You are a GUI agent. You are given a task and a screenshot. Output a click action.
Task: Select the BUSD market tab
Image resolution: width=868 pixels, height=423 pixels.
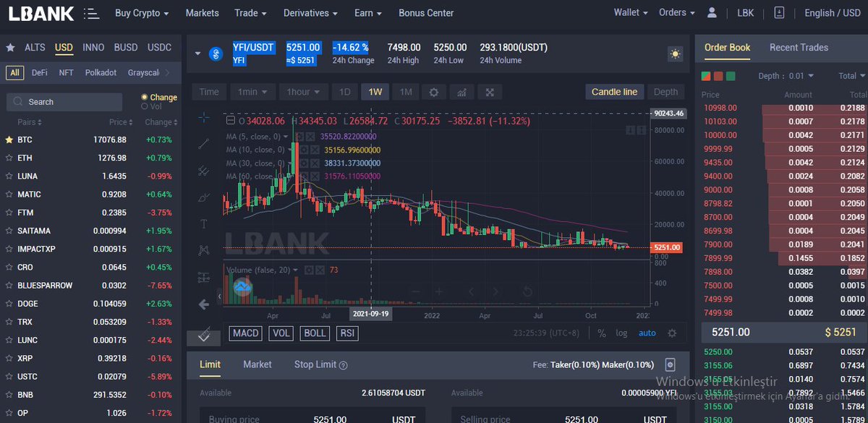pyautogui.click(x=126, y=48)
